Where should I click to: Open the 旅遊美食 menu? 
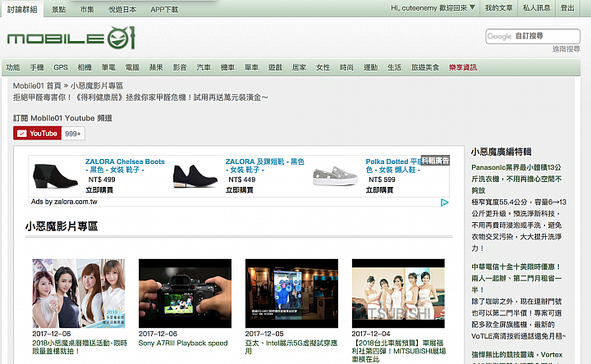click(425, 67)
